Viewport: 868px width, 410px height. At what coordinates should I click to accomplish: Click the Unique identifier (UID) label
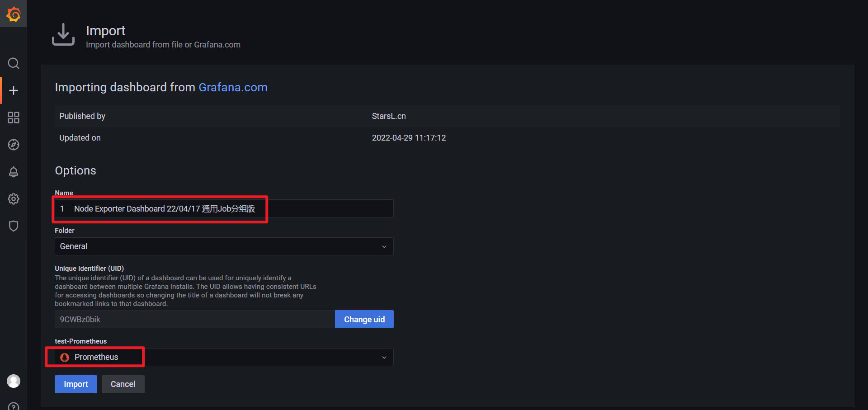(90, 269)
